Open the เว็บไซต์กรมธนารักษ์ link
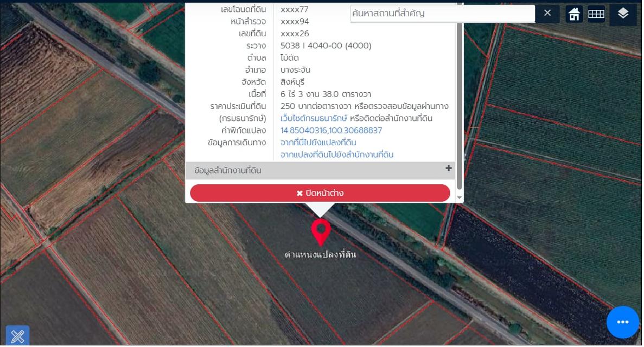Image resolution: width=644 pixels, height=347 pixels. click(315, 119)
